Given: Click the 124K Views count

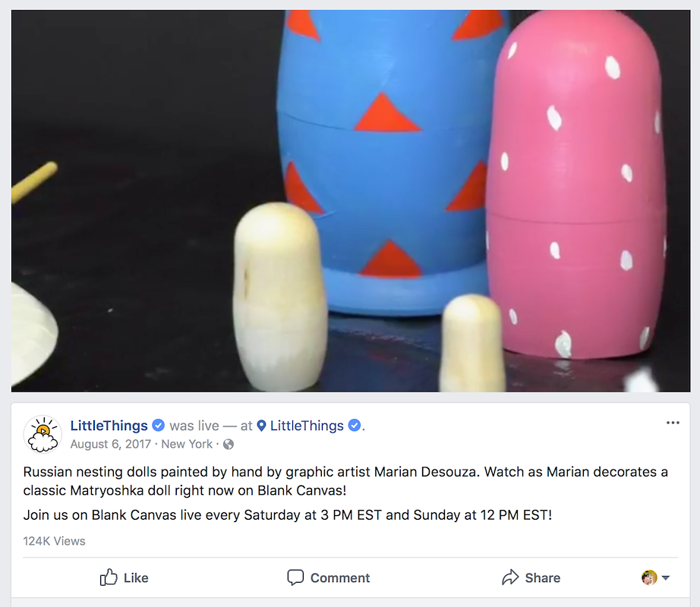Looking at the screenshot, I should coord(54,541).
